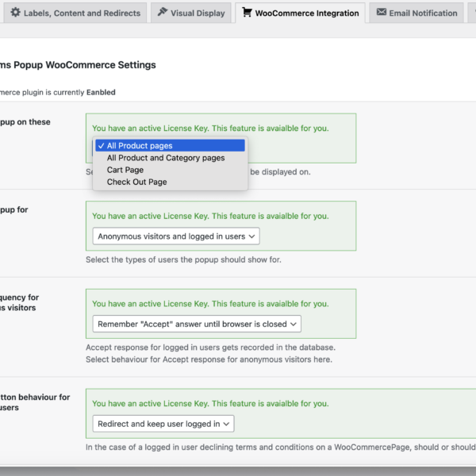
Task: Click chevron on Remember Accept answer dropdown
Action: (x=294, y=324)
